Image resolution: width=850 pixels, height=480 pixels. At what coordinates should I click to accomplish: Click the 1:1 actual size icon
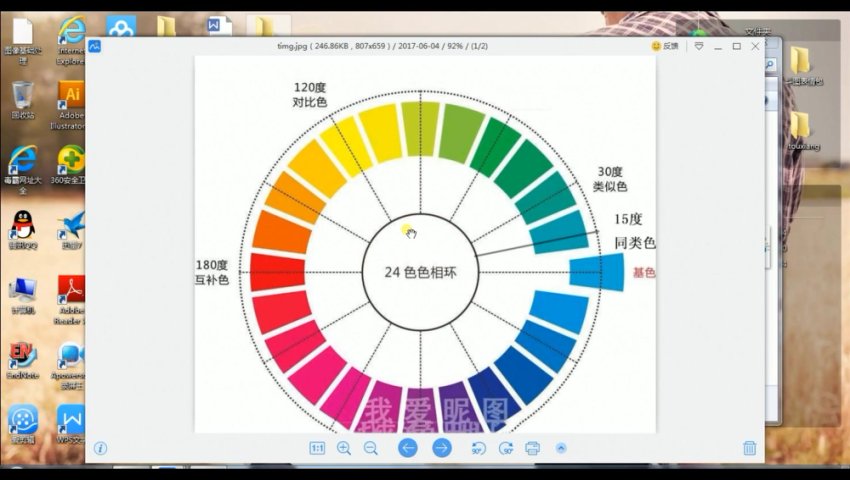(x=317, y=448)
